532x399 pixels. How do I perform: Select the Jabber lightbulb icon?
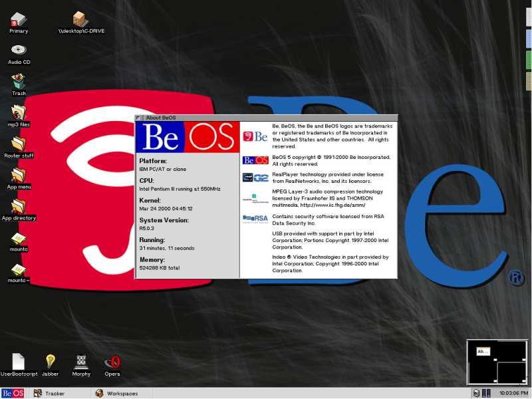(x=51, y=362)
